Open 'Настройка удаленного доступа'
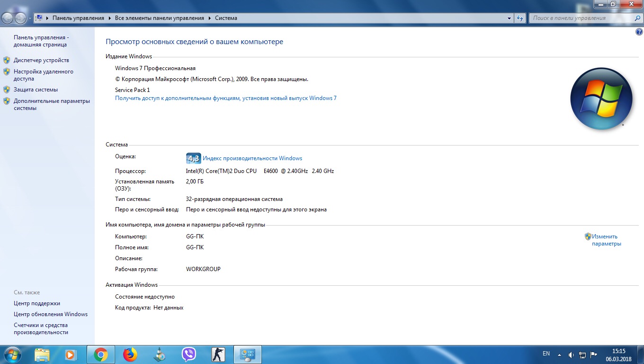This screenshot has height=364, width=644. coord(44,75)
